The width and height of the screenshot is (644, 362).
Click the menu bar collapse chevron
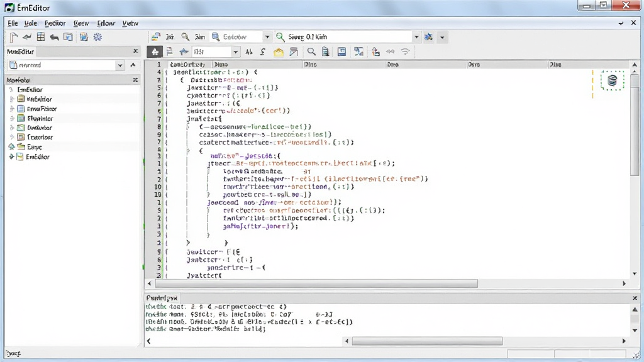(621, 23)
